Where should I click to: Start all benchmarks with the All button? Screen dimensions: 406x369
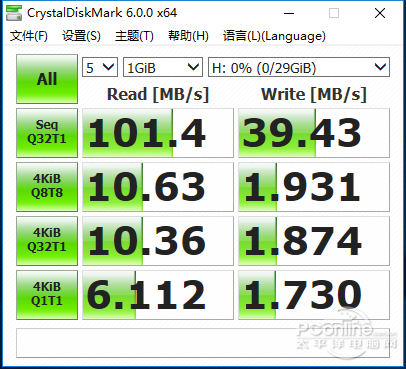pyautogui.click(x=47, y=79)
